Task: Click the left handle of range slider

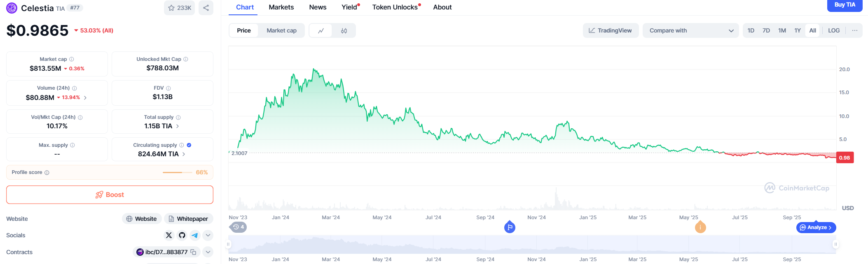Action: 228,244
